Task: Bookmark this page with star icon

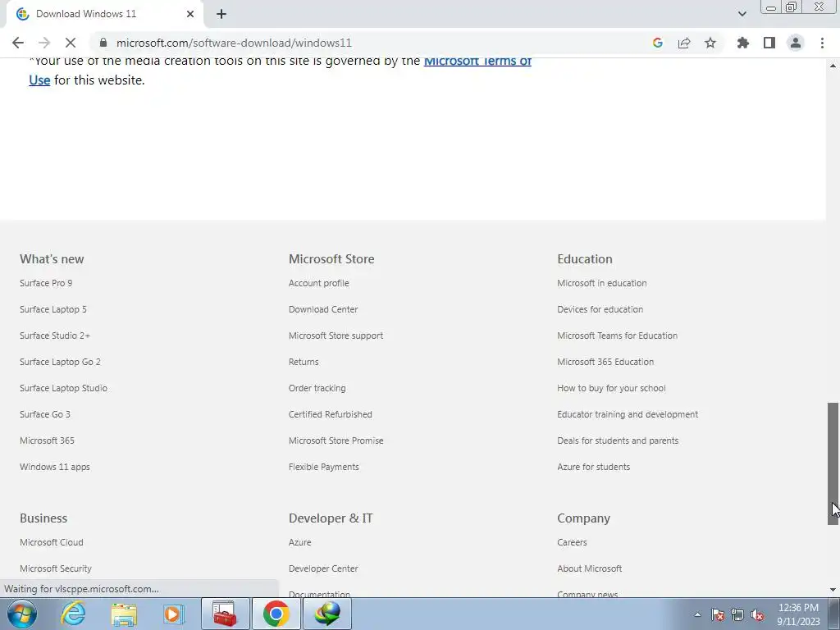Action: click(x=710, y=43)
